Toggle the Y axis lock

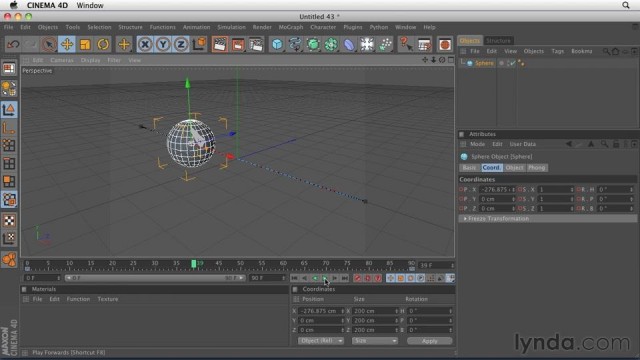pyautogui.click(x=163, y=44)
